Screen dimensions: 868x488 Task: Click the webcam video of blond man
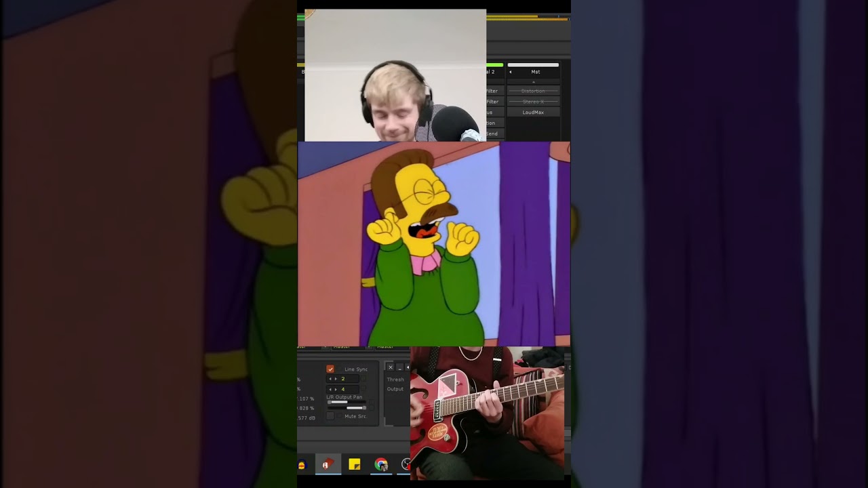click(x=395, y=75)
